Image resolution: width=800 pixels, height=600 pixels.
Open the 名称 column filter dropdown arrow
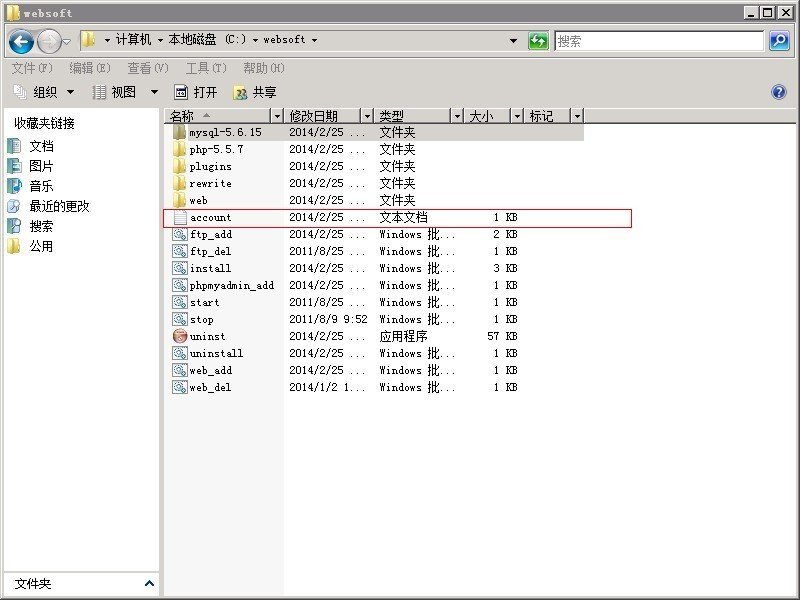(x=277, y=116)
